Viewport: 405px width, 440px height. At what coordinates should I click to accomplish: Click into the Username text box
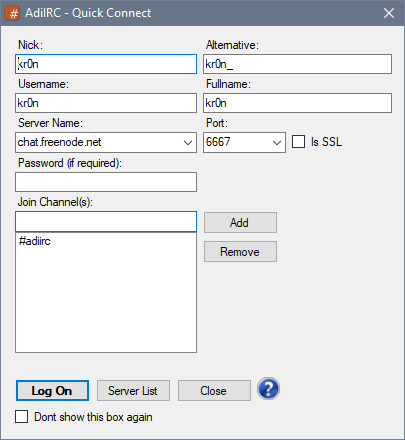106,103
